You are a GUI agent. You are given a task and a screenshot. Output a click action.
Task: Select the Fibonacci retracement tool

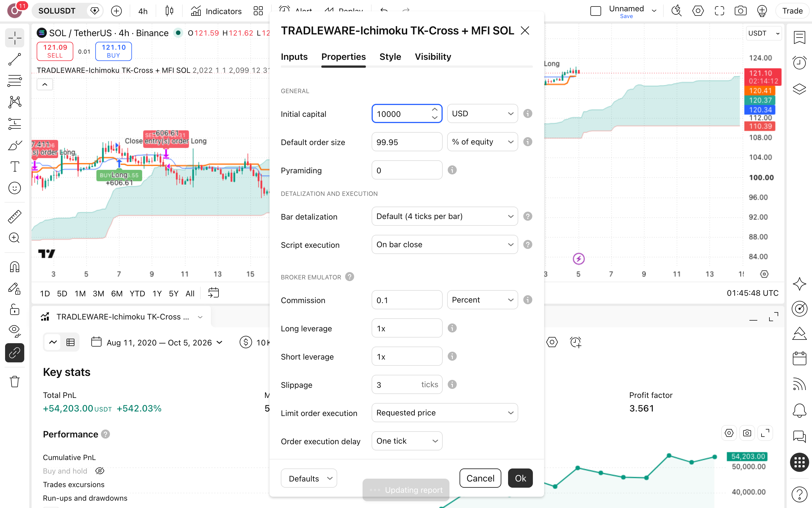(x=14, y=81)
